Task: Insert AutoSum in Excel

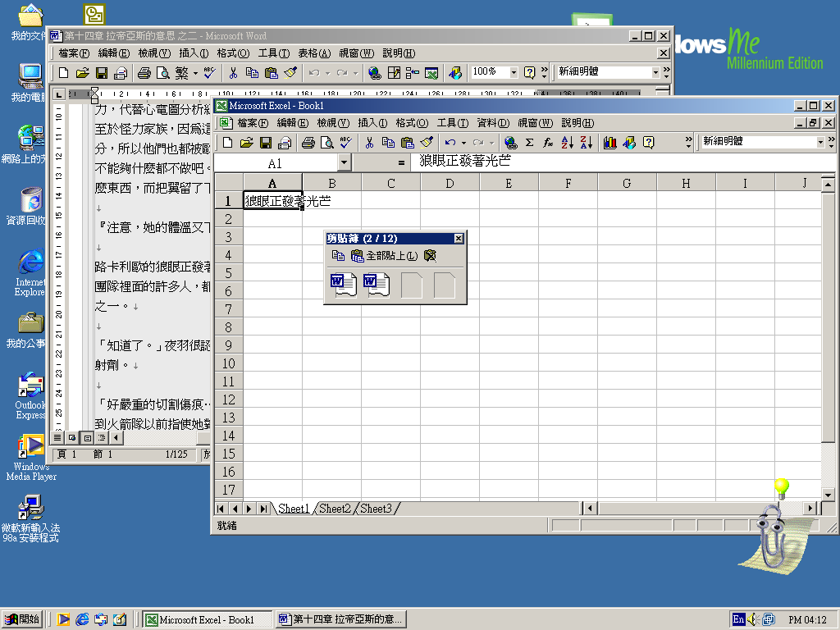Action: pos(529,143)
